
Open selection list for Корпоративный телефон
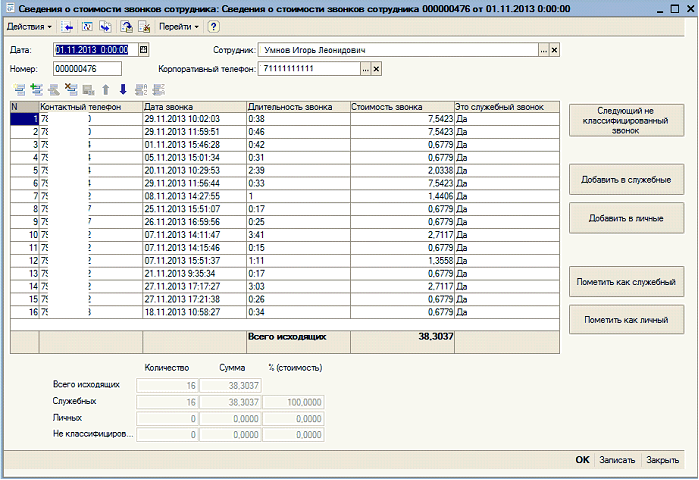[x=366, y=69]
